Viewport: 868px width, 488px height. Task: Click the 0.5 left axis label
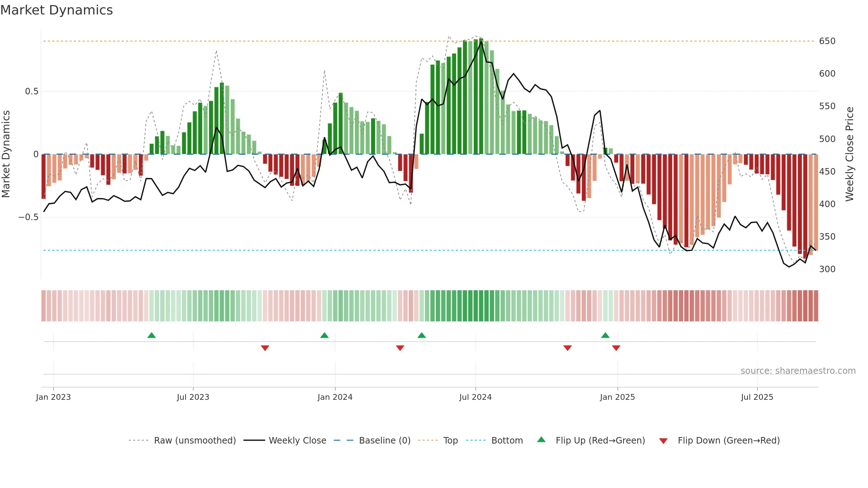tap(32, 91)
